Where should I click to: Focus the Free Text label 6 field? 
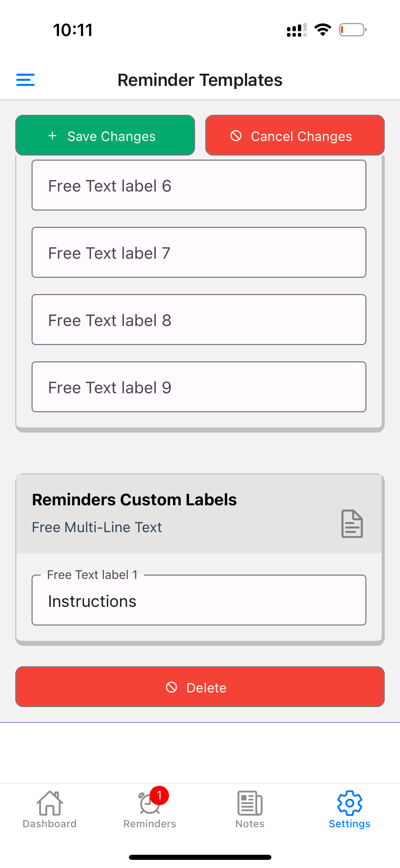click(199, 185)
